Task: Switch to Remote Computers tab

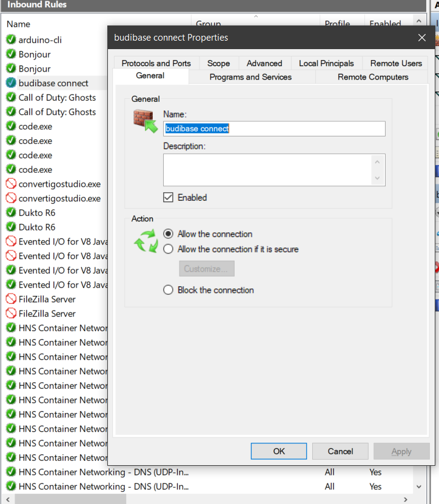Action: 373,77
